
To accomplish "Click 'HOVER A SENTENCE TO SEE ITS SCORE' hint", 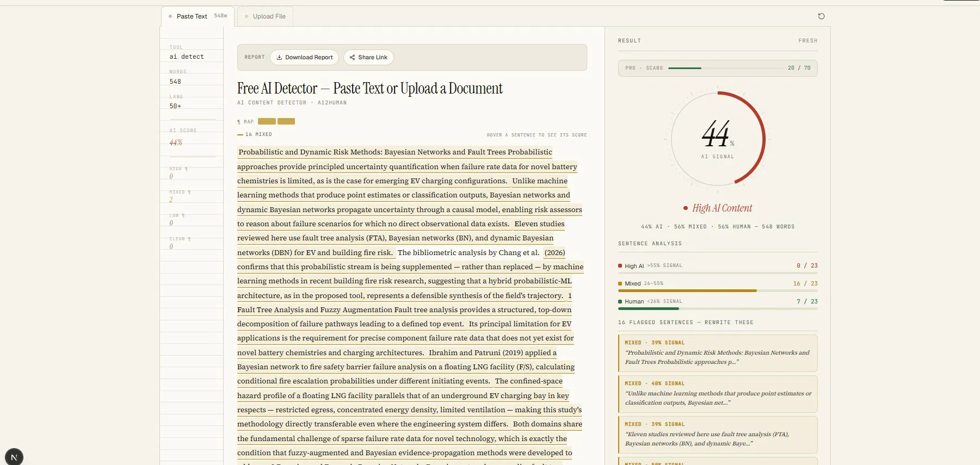I will [537, 135].
